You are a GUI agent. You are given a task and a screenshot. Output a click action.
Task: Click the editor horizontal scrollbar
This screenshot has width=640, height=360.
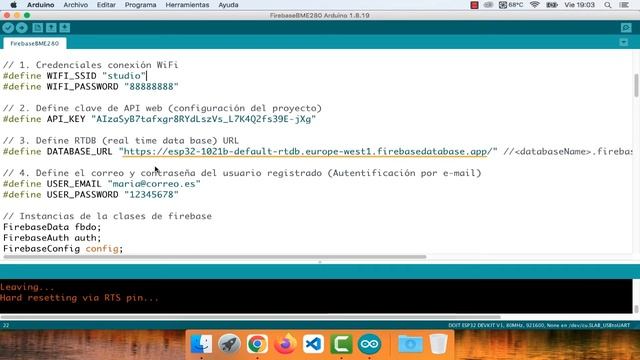coord(215,257)
